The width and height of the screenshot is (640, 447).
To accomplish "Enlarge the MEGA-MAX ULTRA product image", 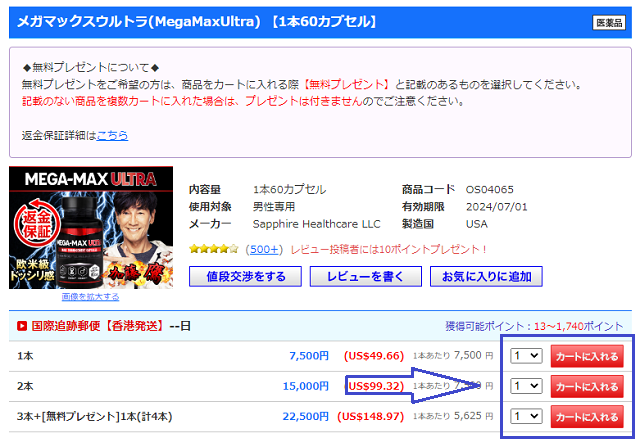I will [91, 227].
